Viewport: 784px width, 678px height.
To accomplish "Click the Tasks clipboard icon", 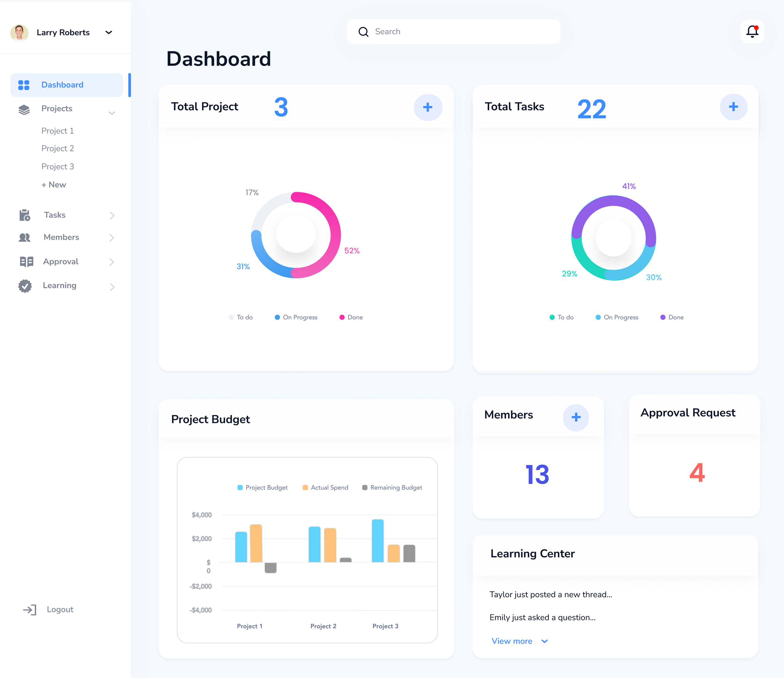I will click(x=24, y=215).
